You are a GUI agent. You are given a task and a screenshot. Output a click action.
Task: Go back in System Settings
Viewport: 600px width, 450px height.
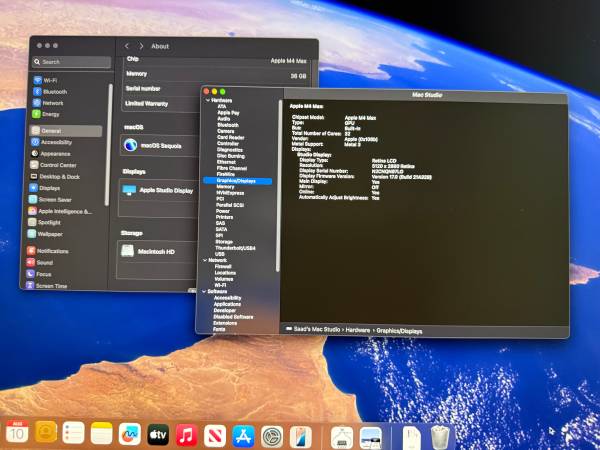click(127, 46)
